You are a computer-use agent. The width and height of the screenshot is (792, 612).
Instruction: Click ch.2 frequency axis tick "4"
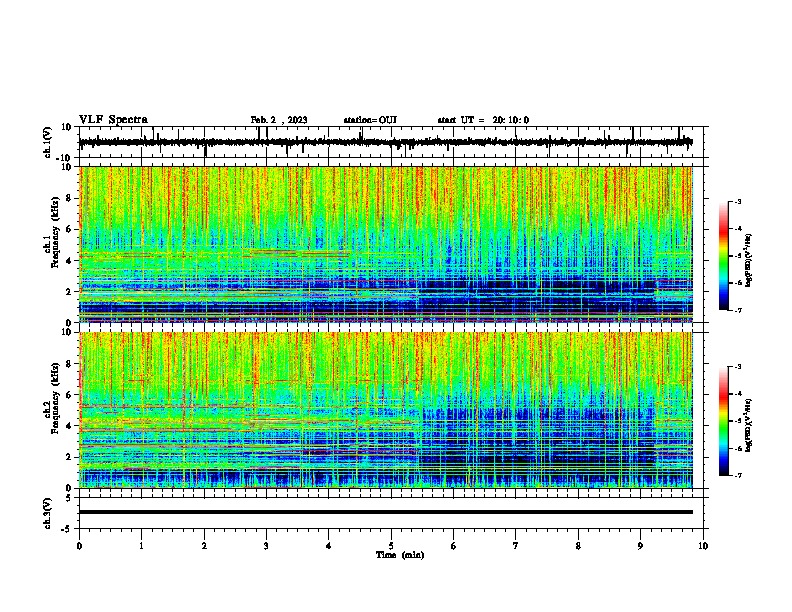70,426
